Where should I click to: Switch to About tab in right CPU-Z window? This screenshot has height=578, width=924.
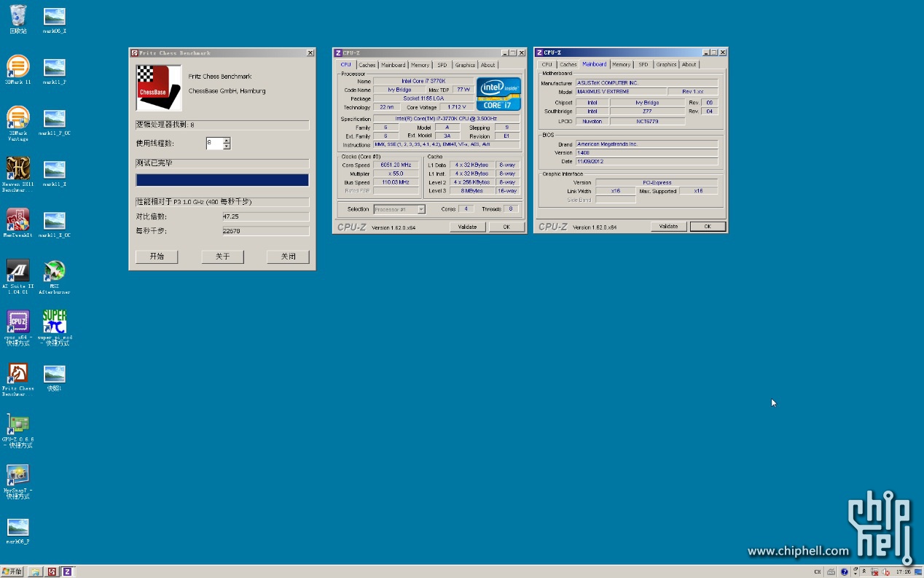(689, 65)
